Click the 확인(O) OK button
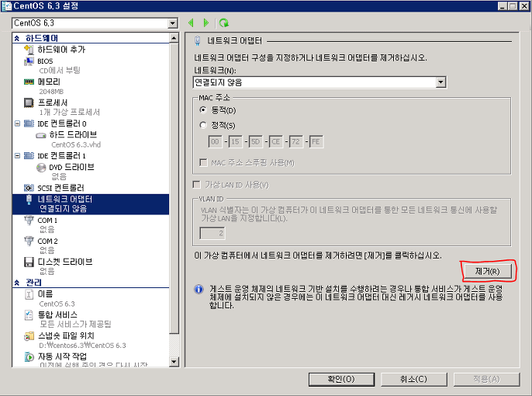532x396 pixels. tap(341, 379)
